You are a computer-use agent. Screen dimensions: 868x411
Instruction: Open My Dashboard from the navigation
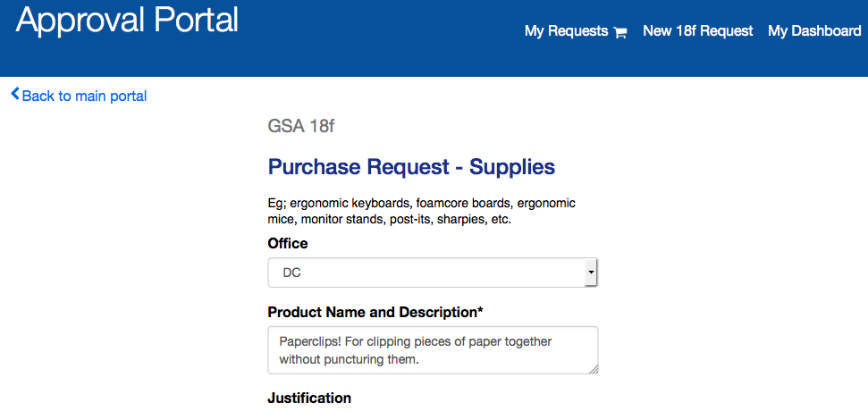814,31
